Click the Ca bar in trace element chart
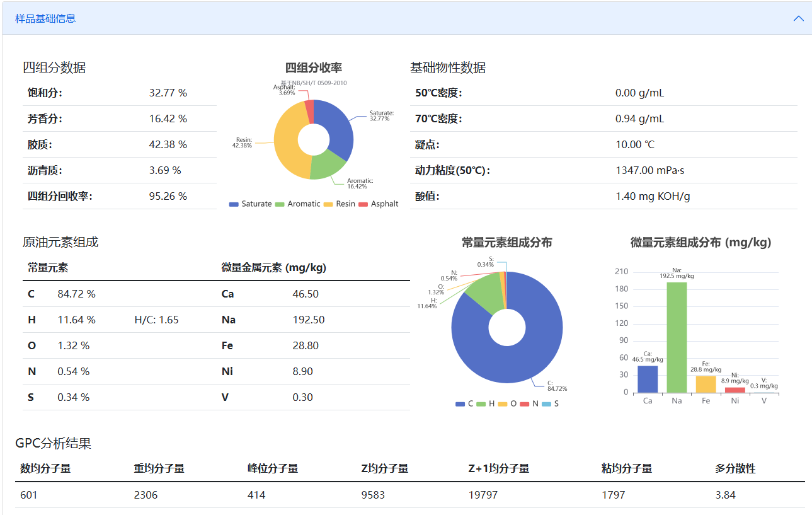 (648, 379)
